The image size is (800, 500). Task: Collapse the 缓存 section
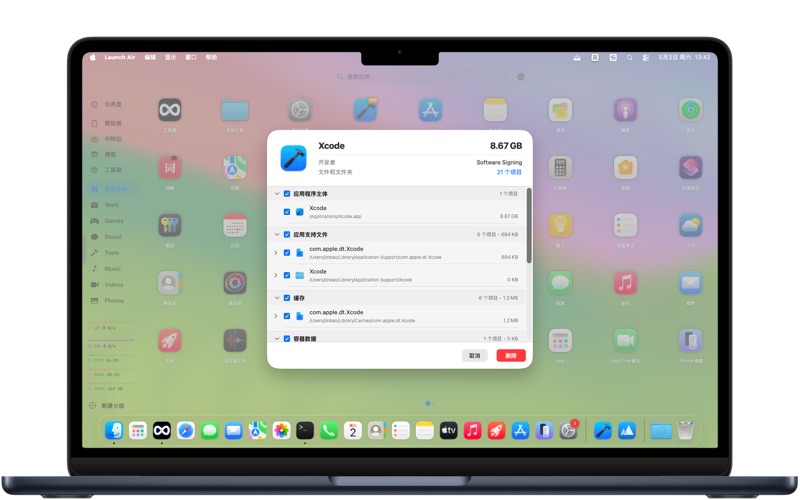[277, 298]
